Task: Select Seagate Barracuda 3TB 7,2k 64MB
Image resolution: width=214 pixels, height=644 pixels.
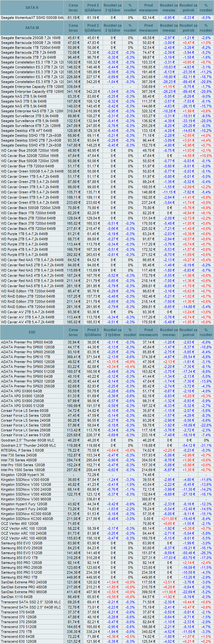Action: [x=28, y=57]
